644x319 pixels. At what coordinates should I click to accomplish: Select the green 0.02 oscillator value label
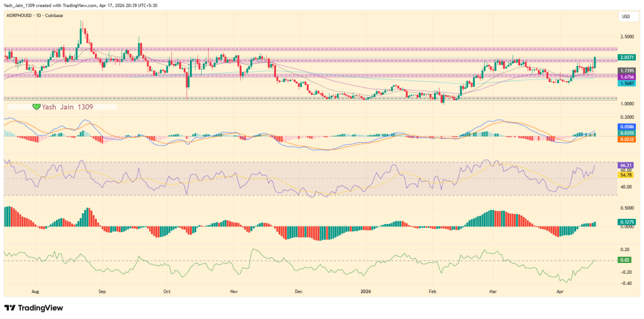coord(625,260)
